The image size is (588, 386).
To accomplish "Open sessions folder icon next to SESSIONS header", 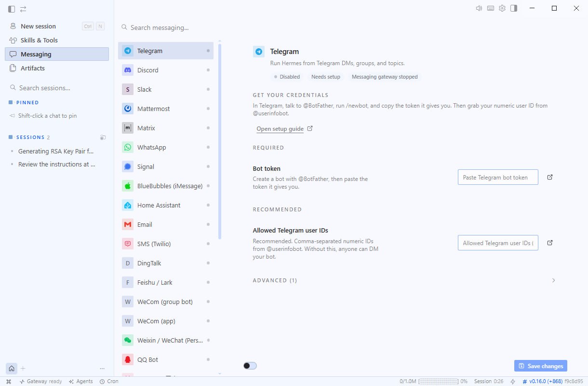I will [103, 138].
